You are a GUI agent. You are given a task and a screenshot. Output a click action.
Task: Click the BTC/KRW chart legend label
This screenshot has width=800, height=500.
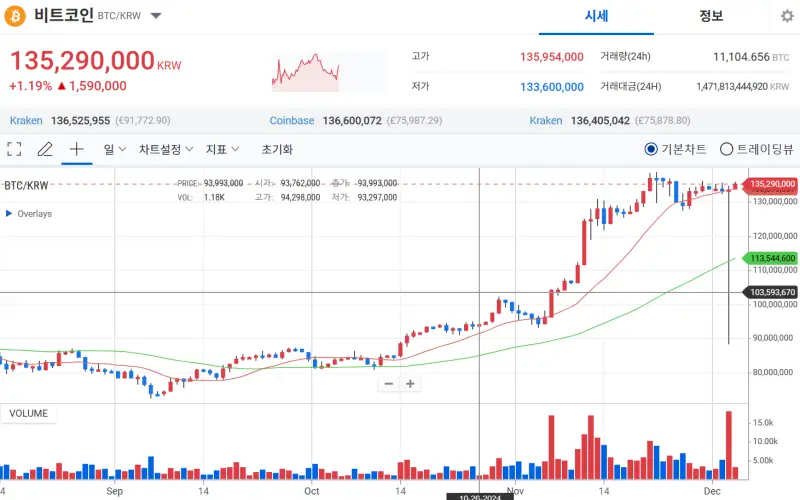point(26,185)
